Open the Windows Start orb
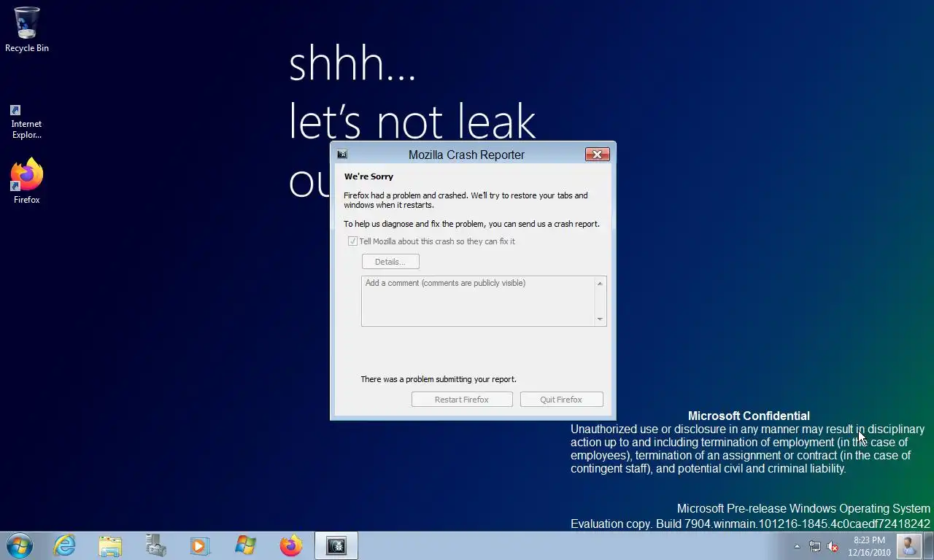The image size is (934, 560). tap(20, 545)
